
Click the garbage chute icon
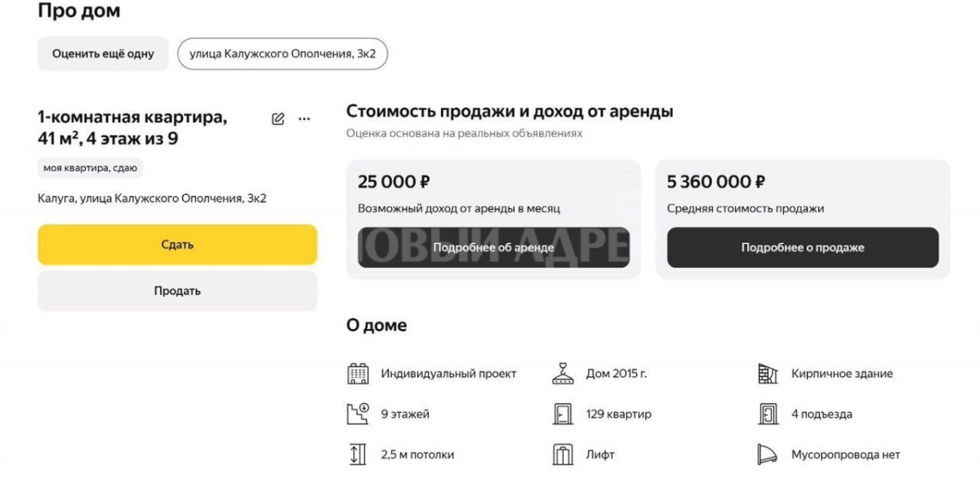click(768, 455)
